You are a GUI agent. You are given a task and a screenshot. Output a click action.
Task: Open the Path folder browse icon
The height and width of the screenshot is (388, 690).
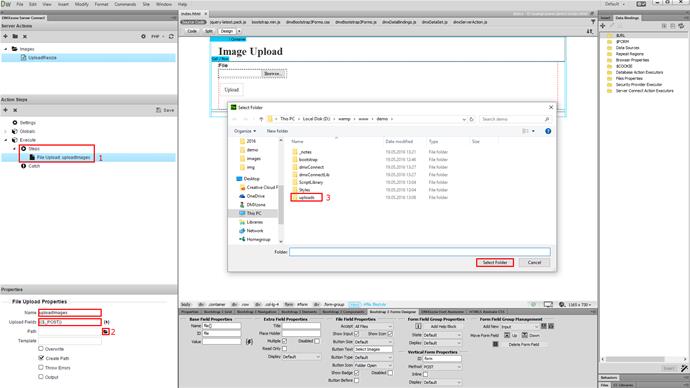[106, 331]
